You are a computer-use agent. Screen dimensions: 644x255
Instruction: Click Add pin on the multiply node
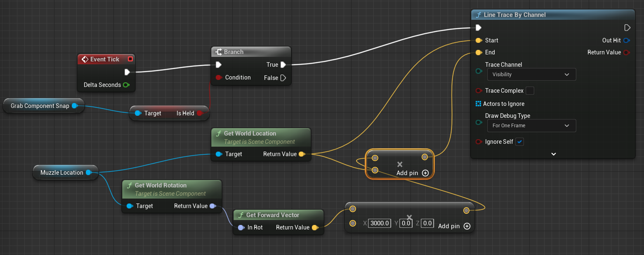pos(454,226)
